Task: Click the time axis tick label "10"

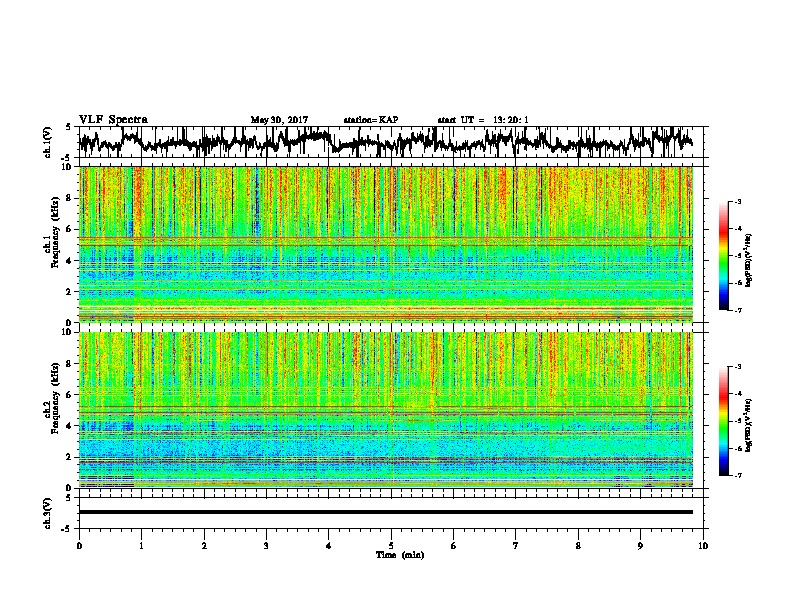Action: click(703, 546)
